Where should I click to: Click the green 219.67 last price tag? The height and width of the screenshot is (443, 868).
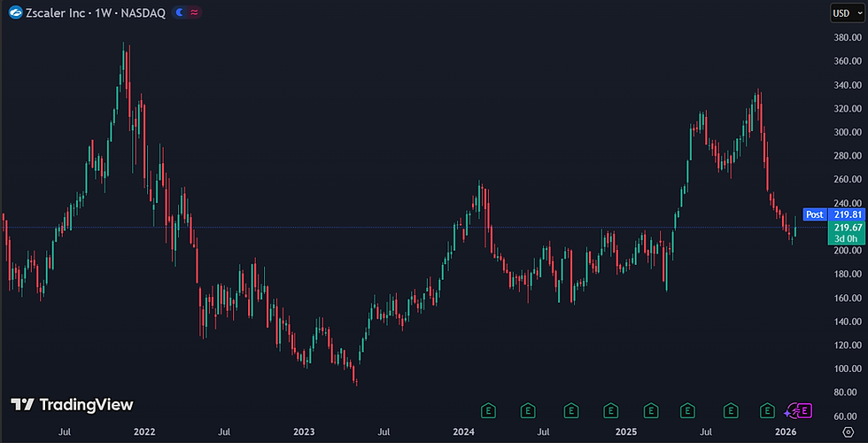coord(846,228)
